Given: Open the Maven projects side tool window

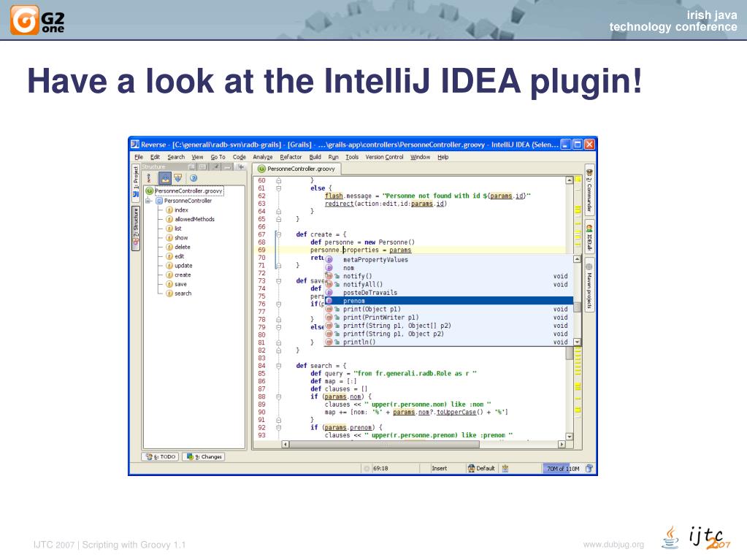Looking at the screenshot, I should pos(589,284).
